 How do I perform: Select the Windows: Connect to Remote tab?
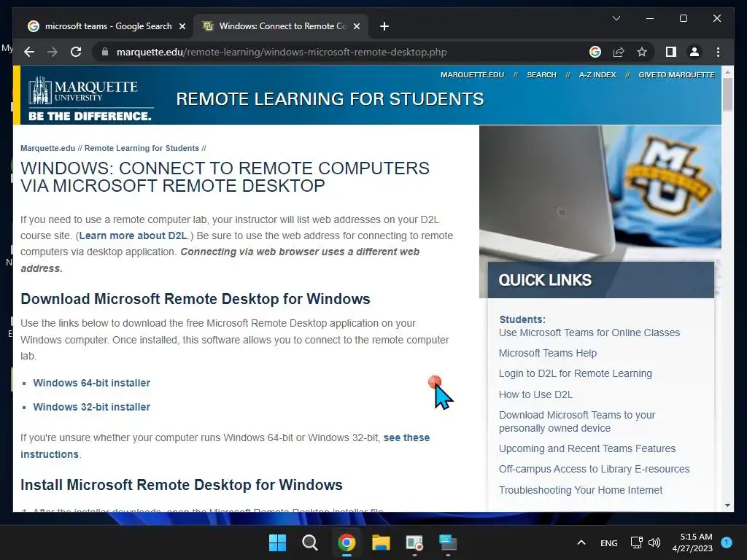click(281, 26)
